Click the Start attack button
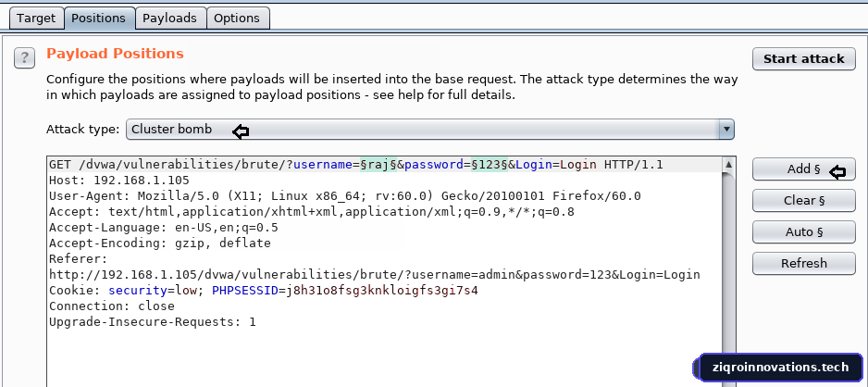 click(x=804, y=58)
